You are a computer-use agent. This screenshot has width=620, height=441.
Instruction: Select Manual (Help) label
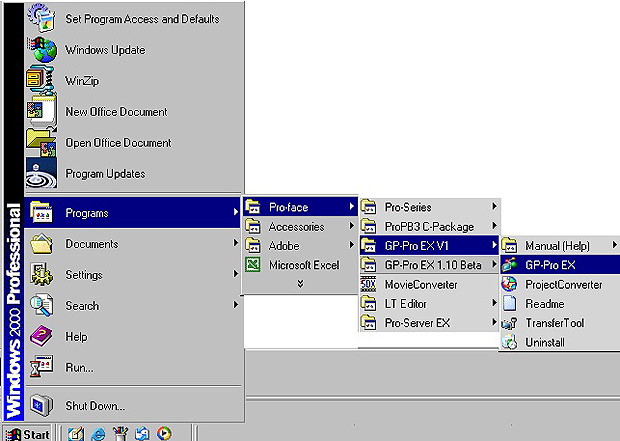click(557, 246)
